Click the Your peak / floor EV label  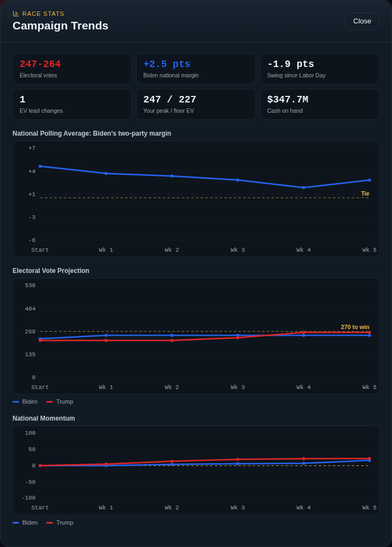(168, 111)
